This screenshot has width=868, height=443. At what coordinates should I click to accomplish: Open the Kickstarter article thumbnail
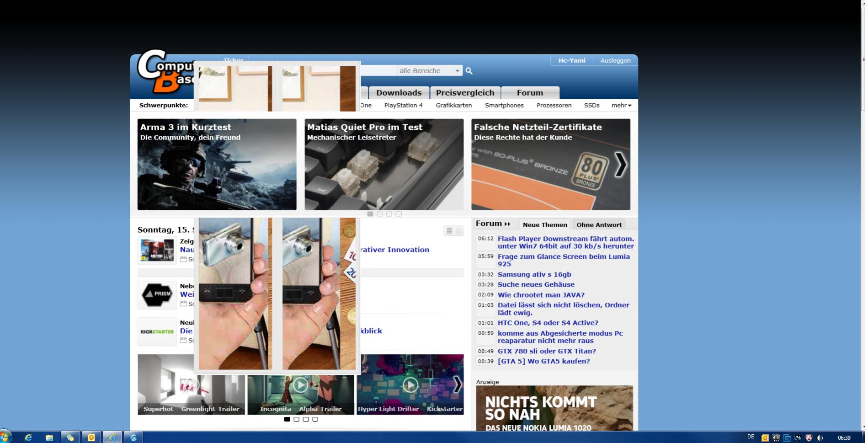click(157, 331)
